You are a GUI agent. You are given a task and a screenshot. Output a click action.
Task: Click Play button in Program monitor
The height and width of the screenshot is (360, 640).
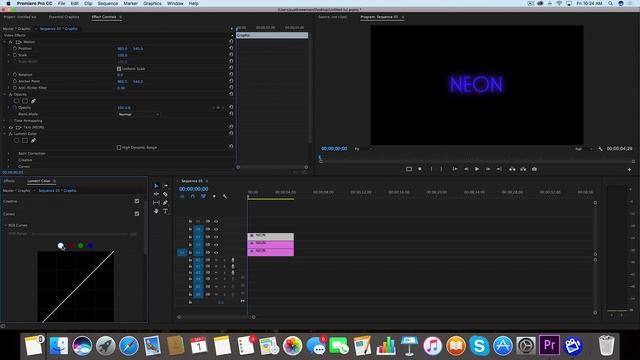click(477, 169)
